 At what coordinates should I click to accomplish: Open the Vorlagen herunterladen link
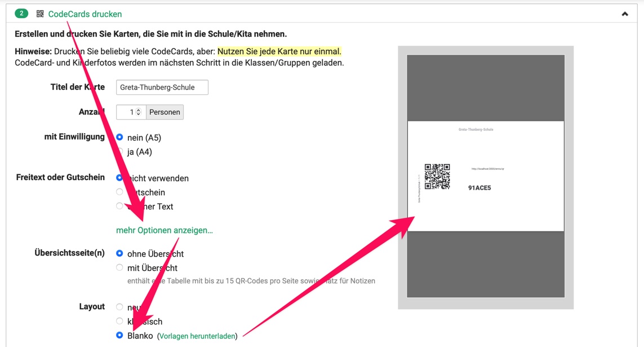click(197, 336)
